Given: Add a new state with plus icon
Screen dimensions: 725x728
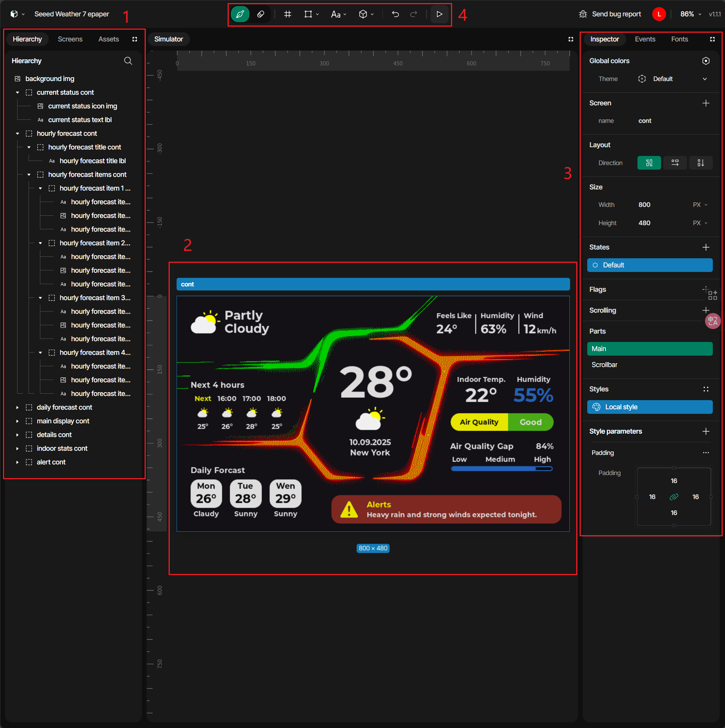Looking at the screenshot, I should 706,247.
